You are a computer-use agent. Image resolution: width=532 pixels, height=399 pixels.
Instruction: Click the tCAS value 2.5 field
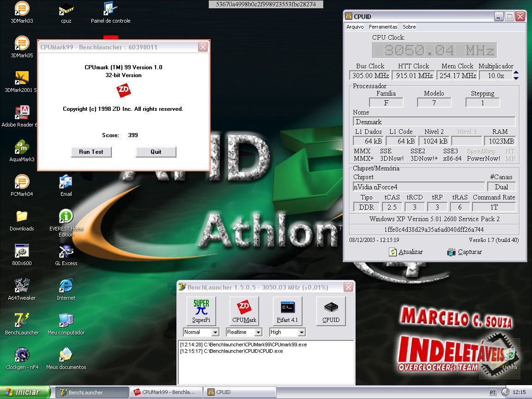[x=392, y=207]
